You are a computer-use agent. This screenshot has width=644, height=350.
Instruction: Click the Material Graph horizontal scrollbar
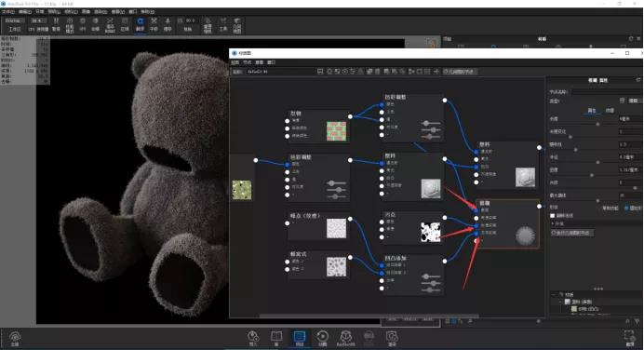pyautogui.click(x=369, y=316)
